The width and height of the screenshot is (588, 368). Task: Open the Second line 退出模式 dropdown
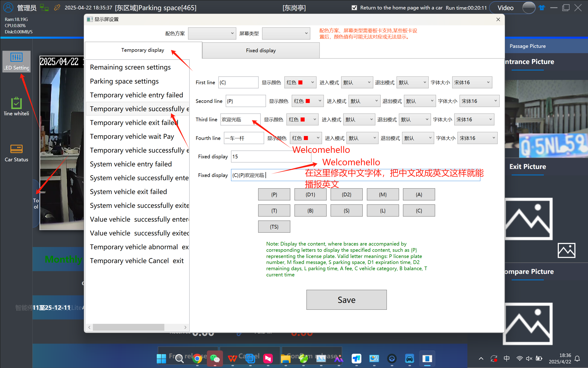click(420, 101)
